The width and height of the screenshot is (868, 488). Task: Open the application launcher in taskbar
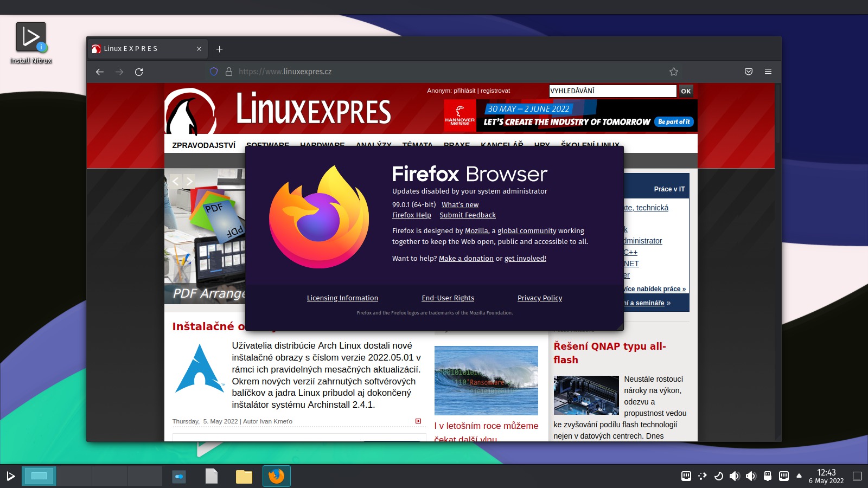click(x=10, y=476)
